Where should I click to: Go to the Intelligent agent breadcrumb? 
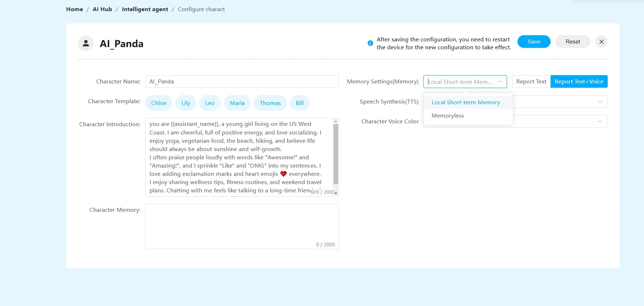click(145, 9)
